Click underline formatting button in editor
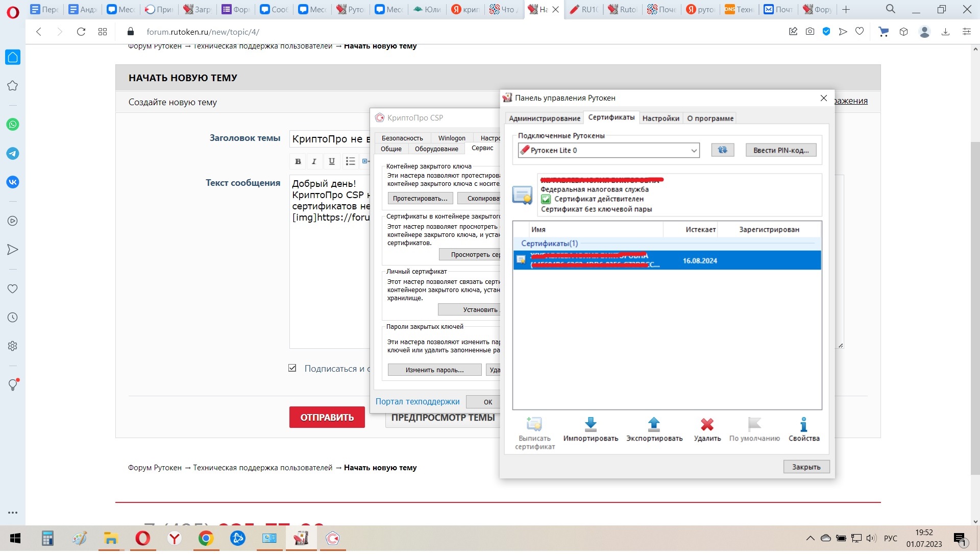This screenshot has width=980, height=554. [x=332, y=161]
